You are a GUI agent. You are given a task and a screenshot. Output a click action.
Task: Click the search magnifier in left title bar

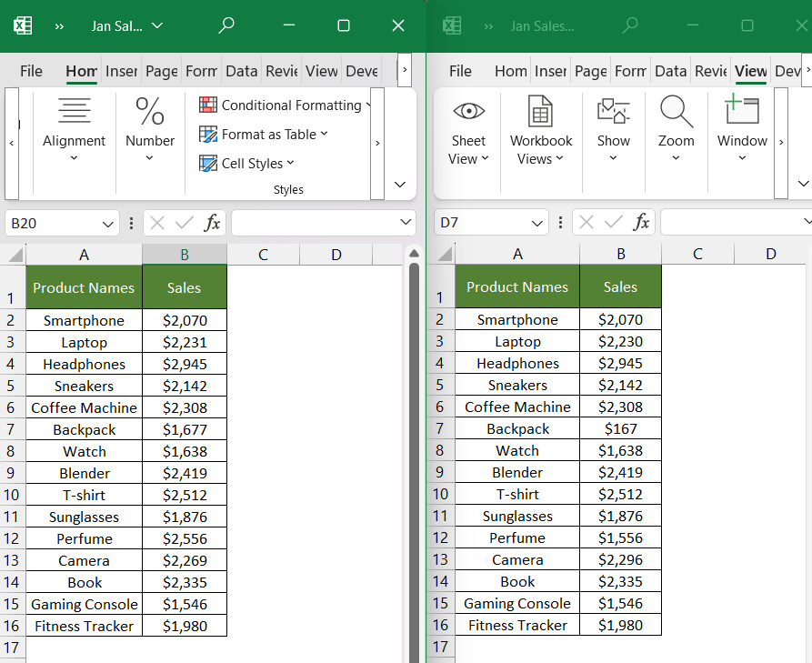[226, 25]
